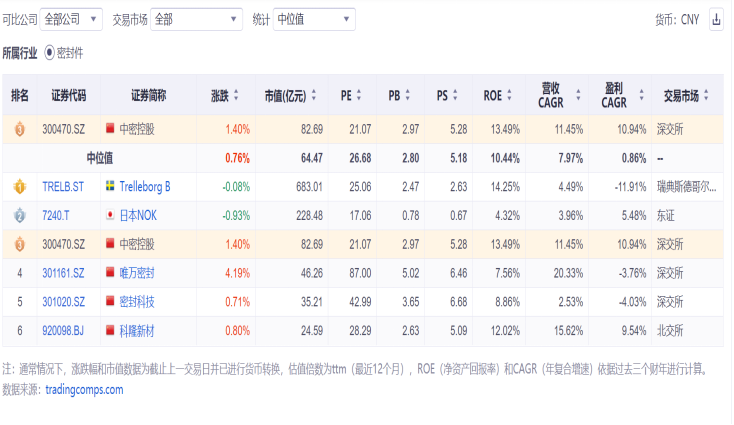This screenshot has width=734, height=425.
Task: Click the 排名 column header
Action: [20, 95]
